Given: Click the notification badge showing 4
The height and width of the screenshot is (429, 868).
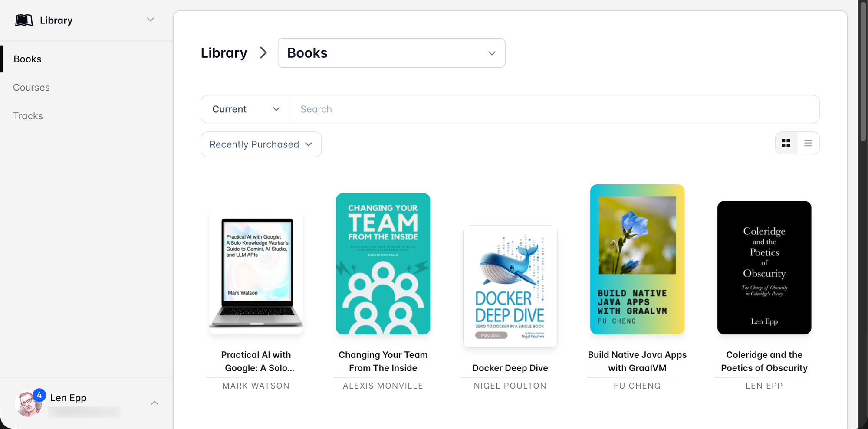Looking at the screenshot, I should click(x=39, y=395).
